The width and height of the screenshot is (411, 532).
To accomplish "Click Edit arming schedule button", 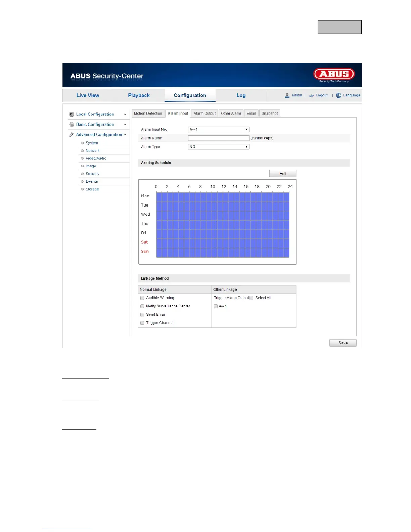I will pos(283,174).
